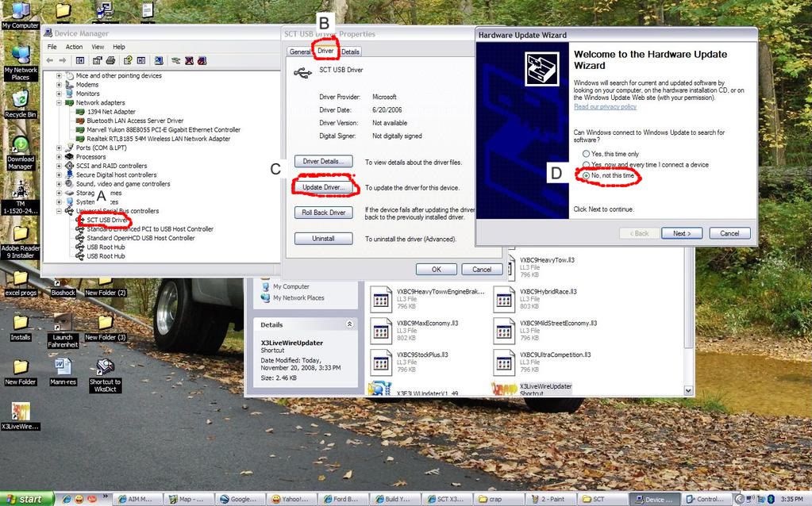Switch to the General tab in Properties
The image size is (812, 506).
coord(300,52)
